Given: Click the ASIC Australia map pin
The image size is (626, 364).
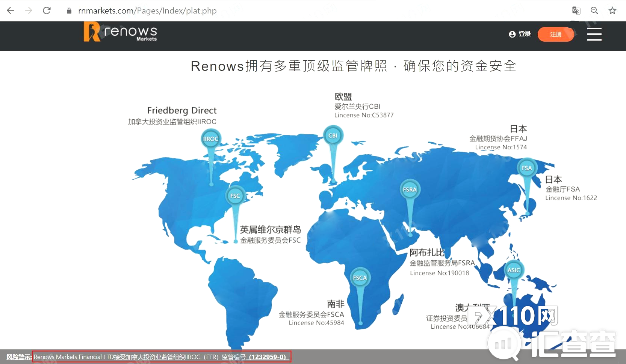Looking at the screenshot, I should [514, 269].
